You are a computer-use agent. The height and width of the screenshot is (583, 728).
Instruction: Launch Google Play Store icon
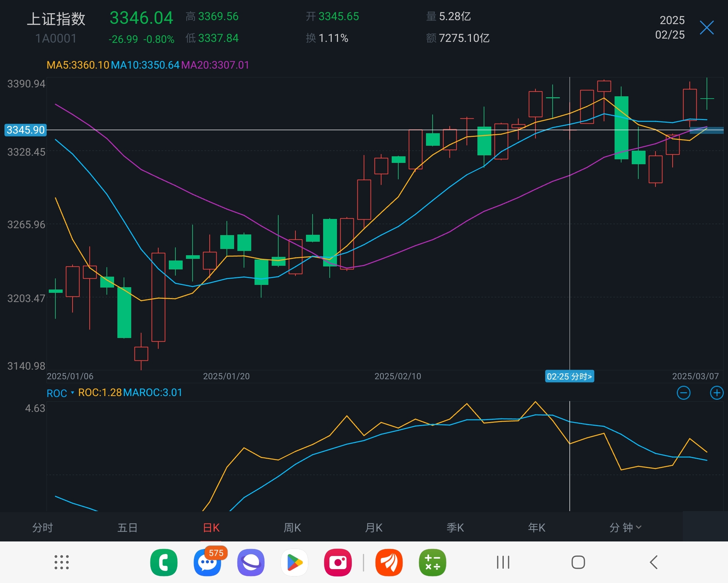pos(294,563)
